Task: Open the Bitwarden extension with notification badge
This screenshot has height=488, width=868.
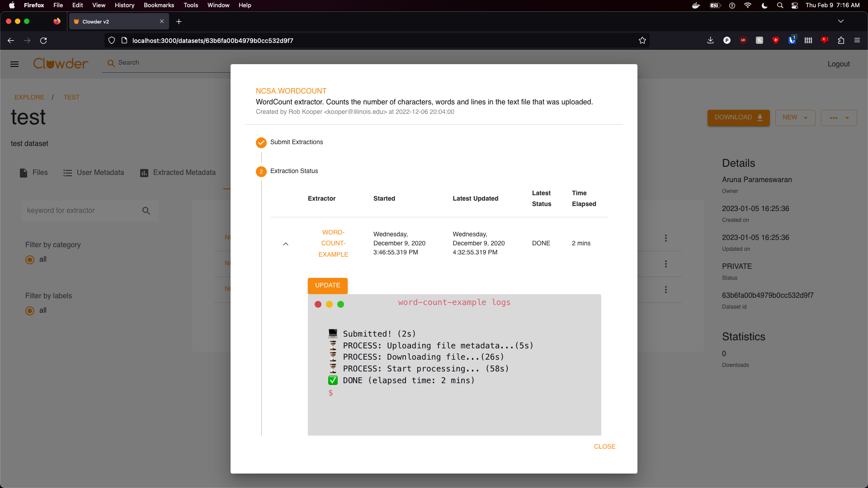Action: point(792,40)
